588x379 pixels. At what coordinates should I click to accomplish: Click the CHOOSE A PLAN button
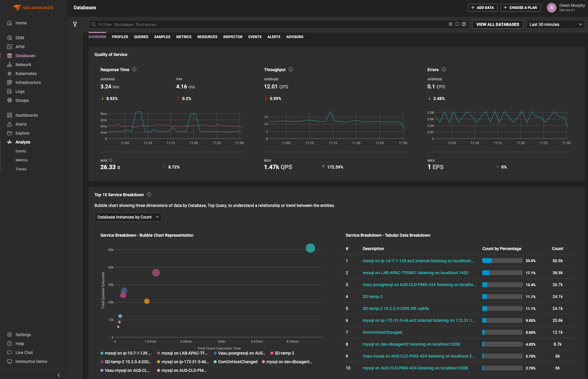click(x=521, y=8)
